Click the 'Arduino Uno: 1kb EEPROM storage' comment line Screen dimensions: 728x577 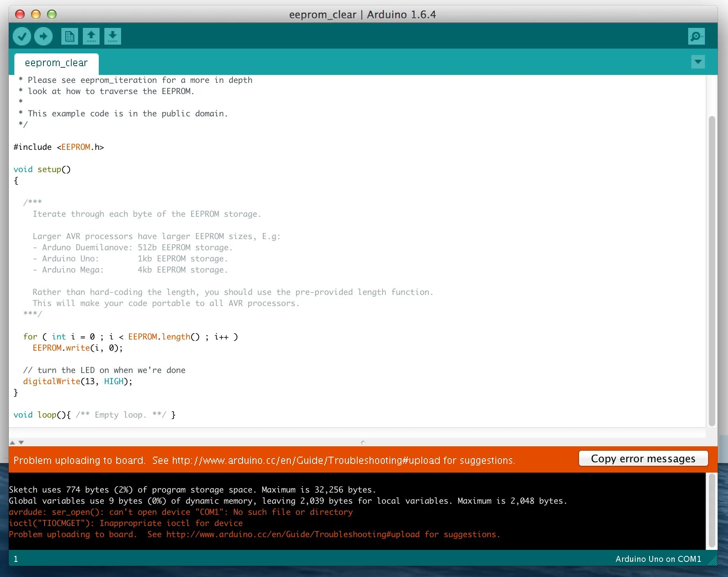coord(130,259)
